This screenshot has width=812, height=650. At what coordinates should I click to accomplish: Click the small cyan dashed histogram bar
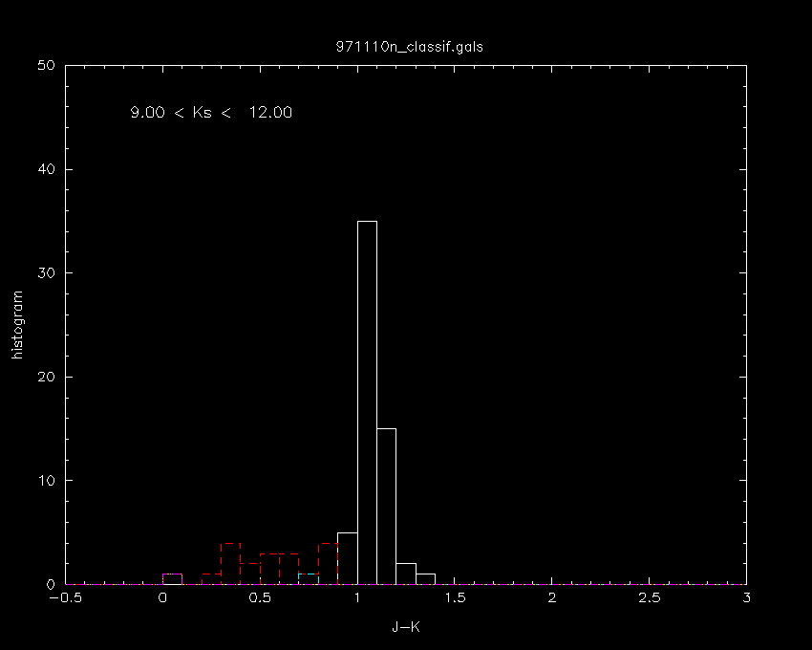309,579
